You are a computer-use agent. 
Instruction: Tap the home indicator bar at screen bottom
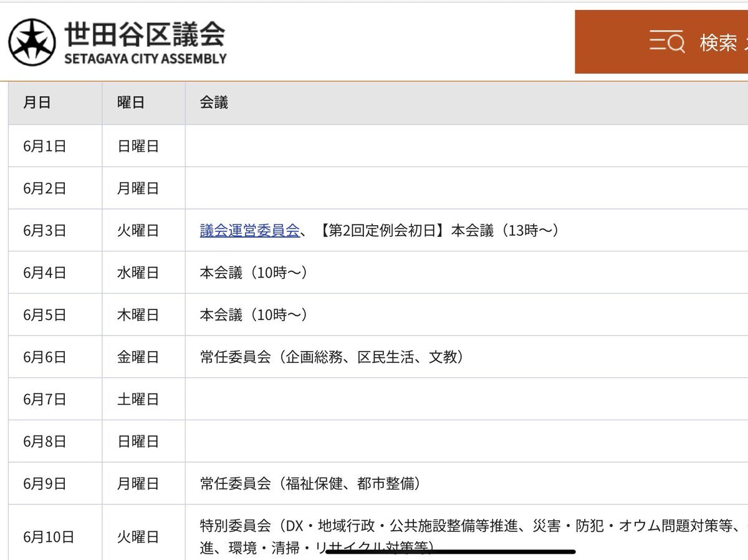(451, 551)
